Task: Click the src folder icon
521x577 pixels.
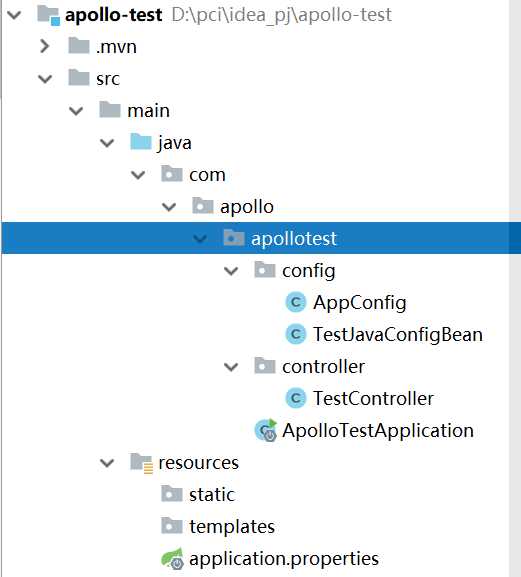Action: [79, 78]
